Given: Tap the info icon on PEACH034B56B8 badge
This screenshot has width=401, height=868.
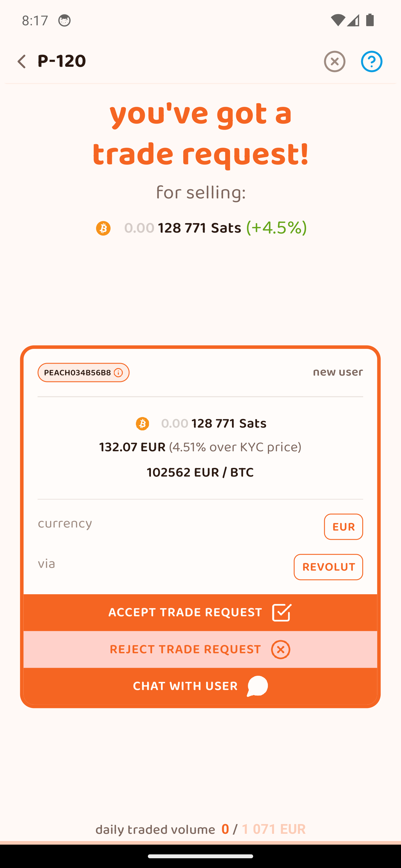Looking at the screenshot, I should [x=118, y=373].
